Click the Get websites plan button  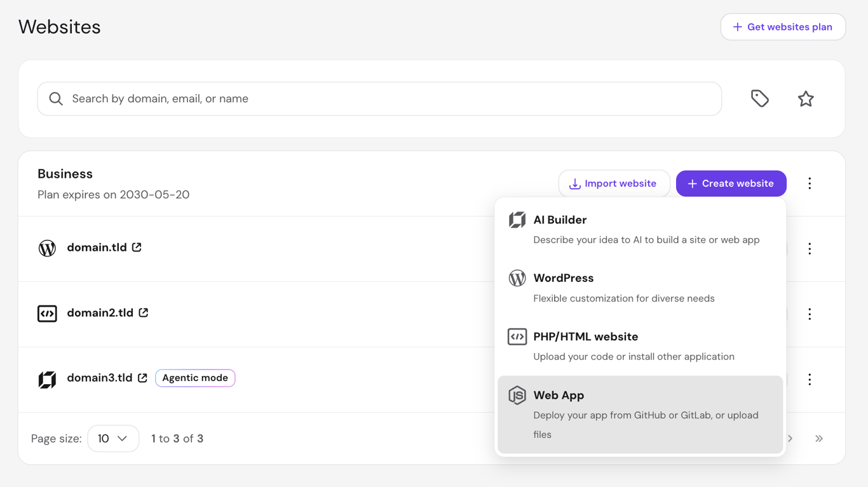click(x=783, y=27)
